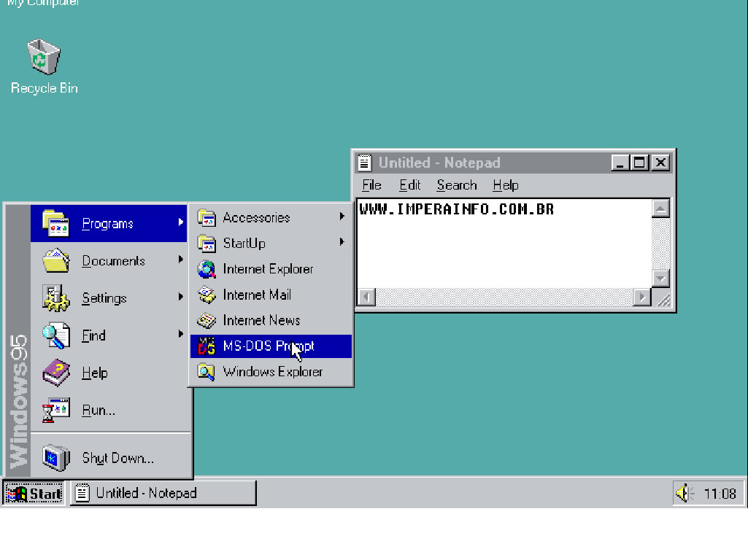Click the MS-DOS Prompt icon
The height and width of the screenshot is (560, 748).
(x=207, y=346)
